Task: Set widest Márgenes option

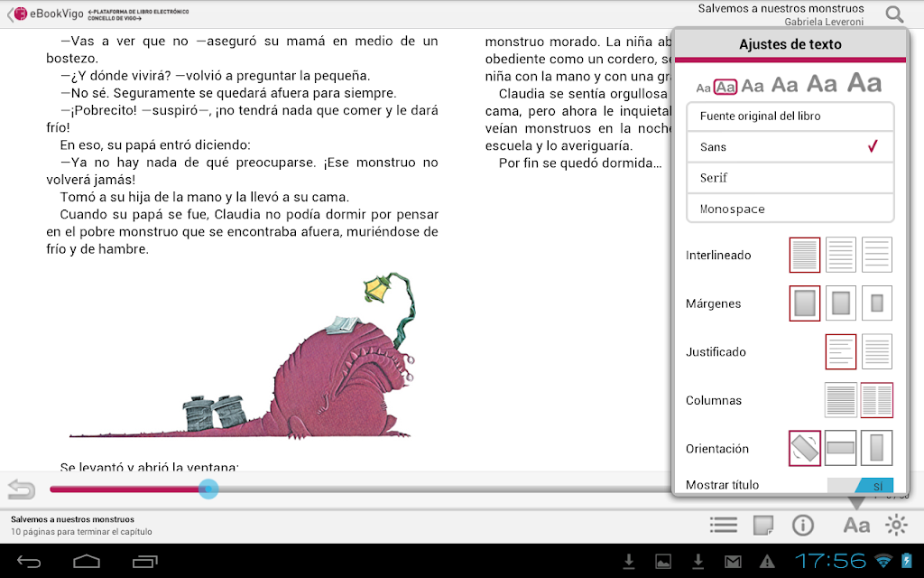Action: pyautogui.click(x=877, y=303)
